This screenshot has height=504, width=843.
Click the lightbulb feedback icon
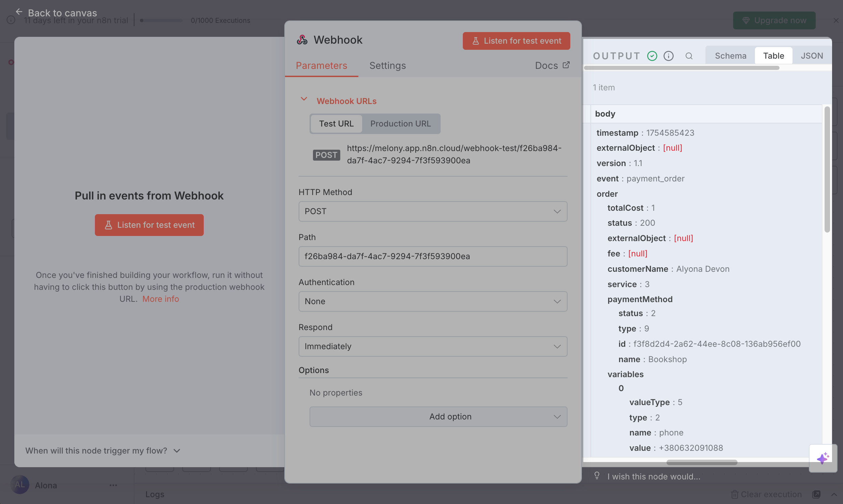tap(597, 476)
